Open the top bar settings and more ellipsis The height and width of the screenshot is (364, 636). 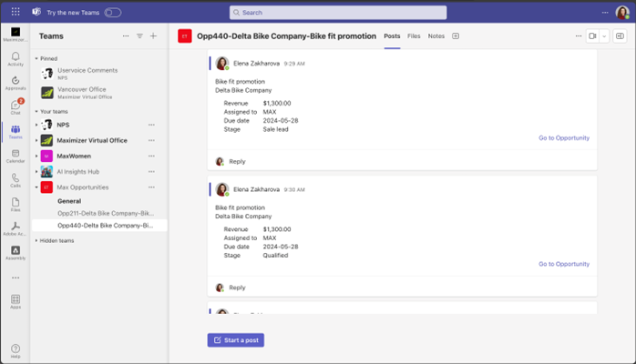click(x=605, y=13)
